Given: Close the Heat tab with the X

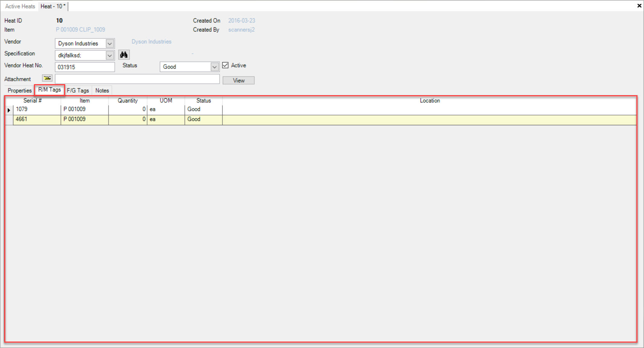Looking at the screenshot, I should tap(639, 6).
